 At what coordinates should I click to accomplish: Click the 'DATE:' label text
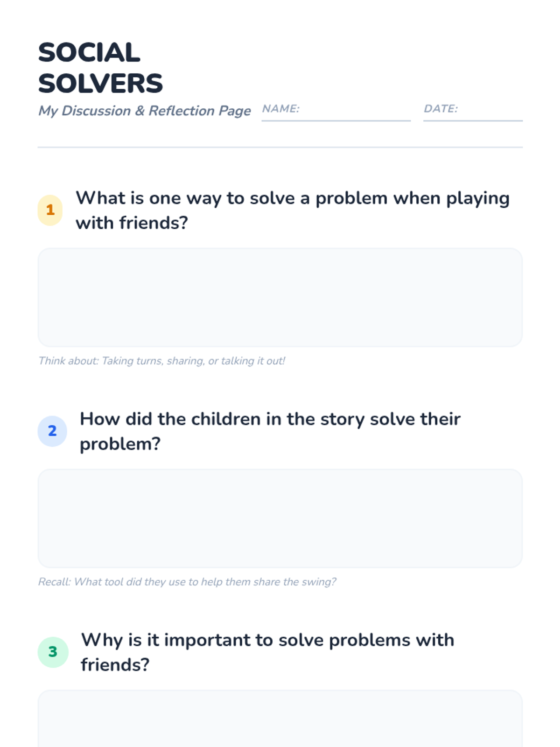[441, 109]
